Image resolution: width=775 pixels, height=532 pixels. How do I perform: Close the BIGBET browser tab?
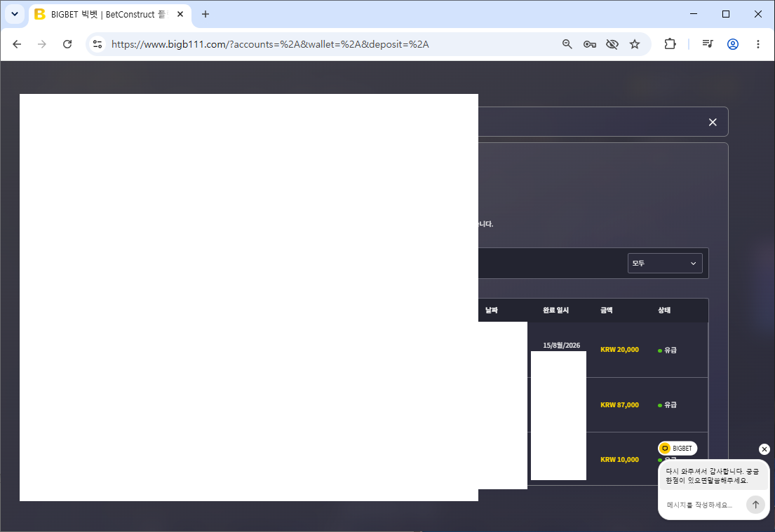click(x=180, y=14)
